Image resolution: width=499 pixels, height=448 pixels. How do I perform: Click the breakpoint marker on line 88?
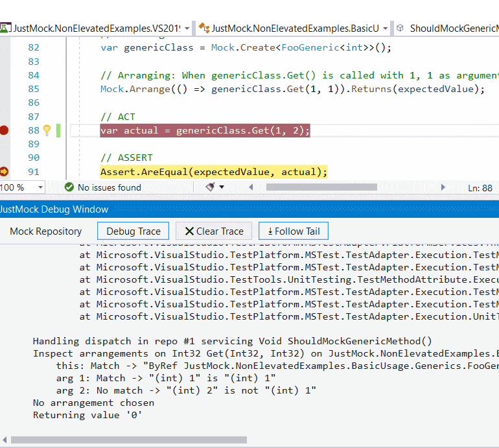pos(4,130)
